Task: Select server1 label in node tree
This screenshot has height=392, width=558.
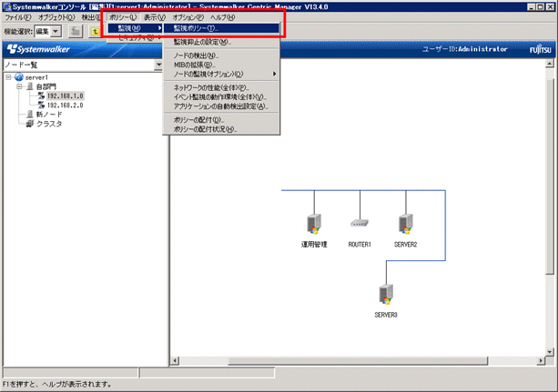Action: (x=36, y=77)
